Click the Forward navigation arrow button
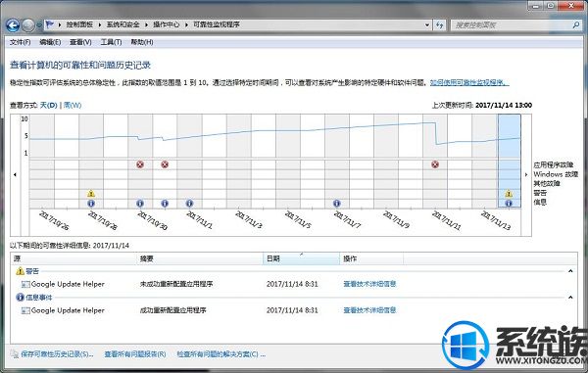The width and height of the screenshot is (588, 373). point(28,25)
